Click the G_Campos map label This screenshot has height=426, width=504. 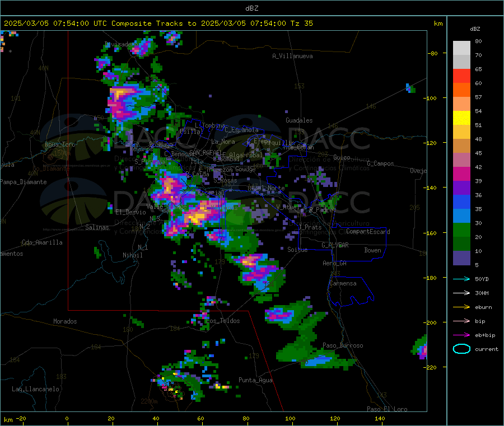pyautogui.click(x=381, y=163)
